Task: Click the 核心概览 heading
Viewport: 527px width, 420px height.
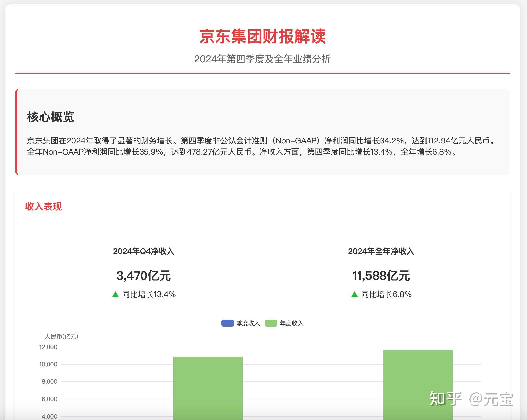Action: point(51,117)
